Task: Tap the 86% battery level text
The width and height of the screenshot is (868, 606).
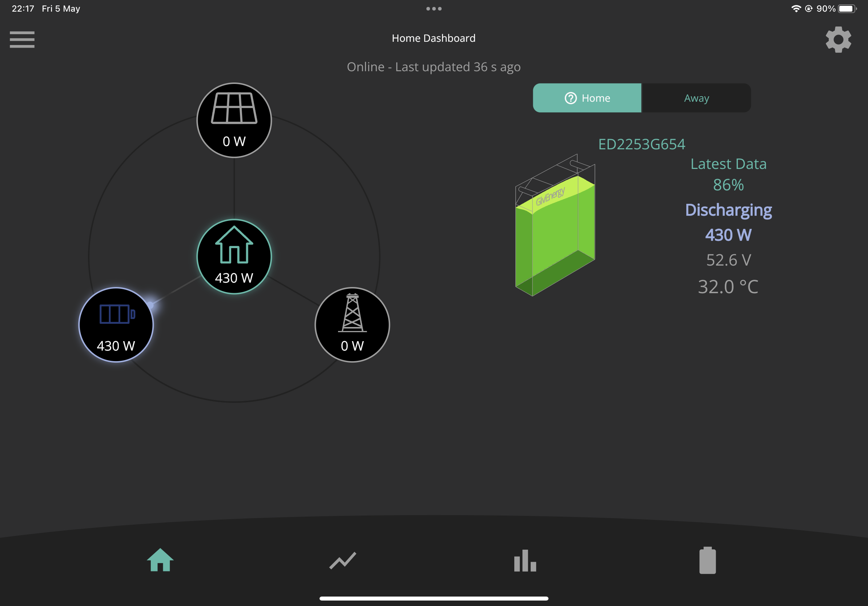Action: [728, 185]
